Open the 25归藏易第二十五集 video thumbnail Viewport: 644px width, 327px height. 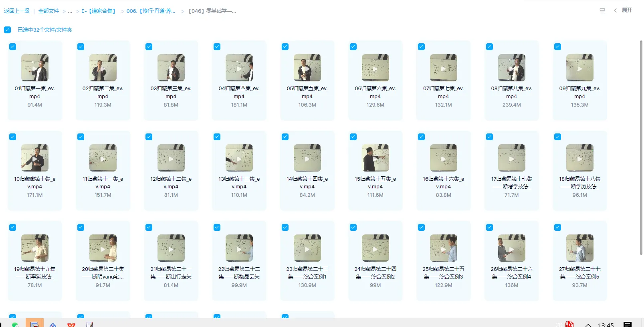coord(444,248)
